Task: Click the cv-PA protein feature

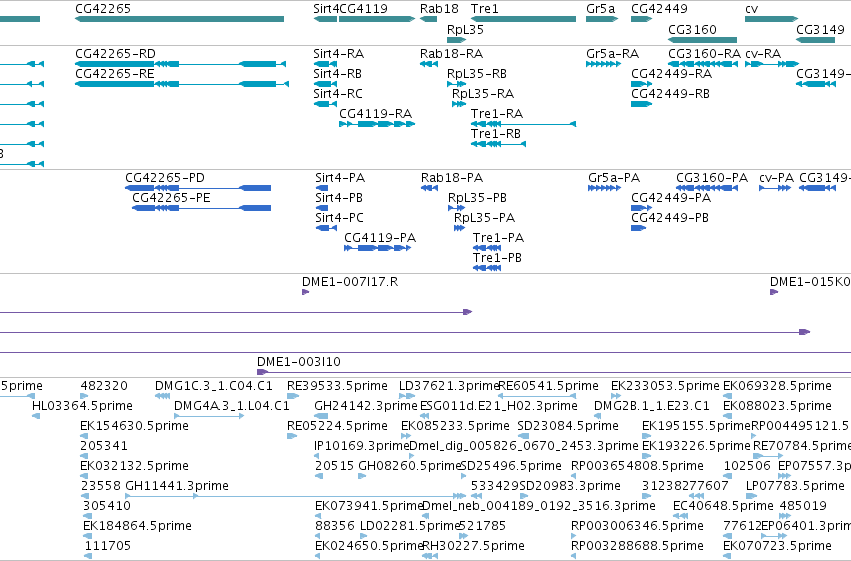Action: point(775,188)
